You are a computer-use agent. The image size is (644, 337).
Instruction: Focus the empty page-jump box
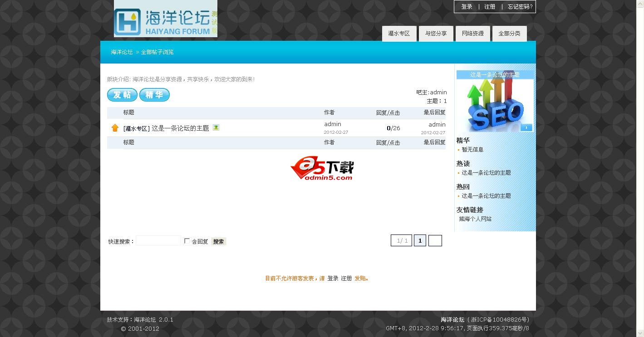435,240
